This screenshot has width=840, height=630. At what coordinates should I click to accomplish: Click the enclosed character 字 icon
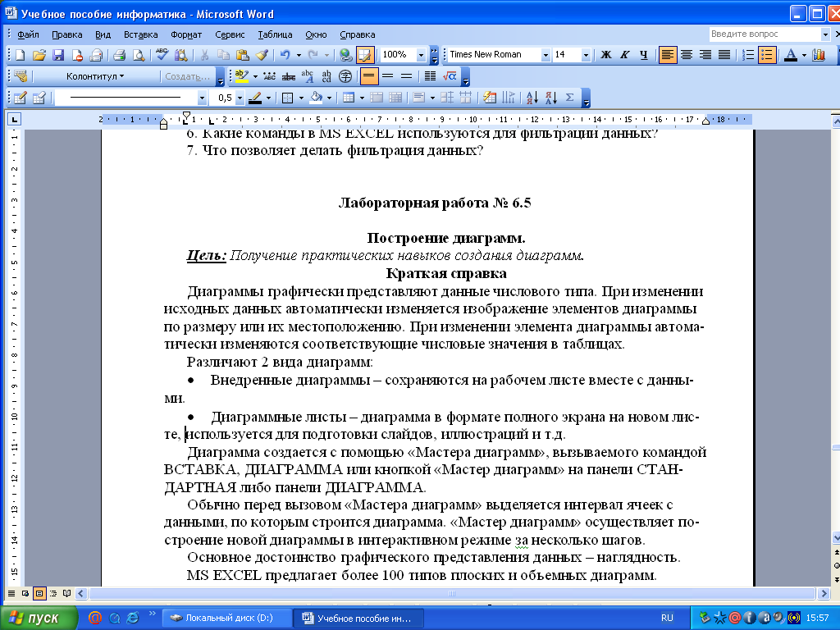[x=345, y=76]
